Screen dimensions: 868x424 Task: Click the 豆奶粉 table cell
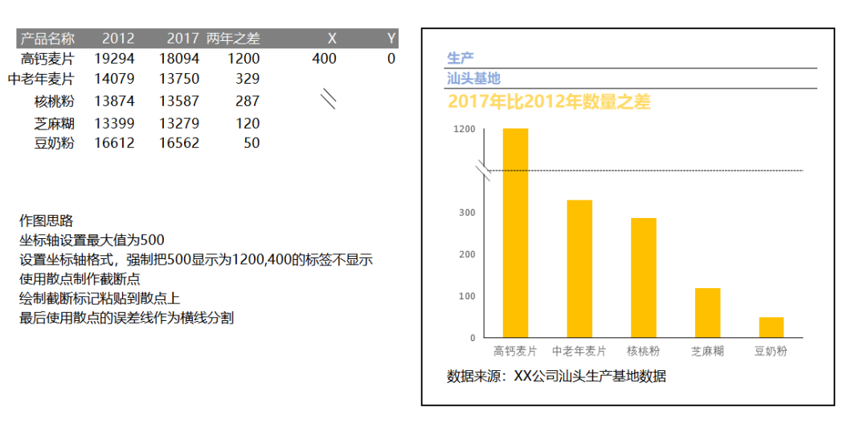[55, 143]
